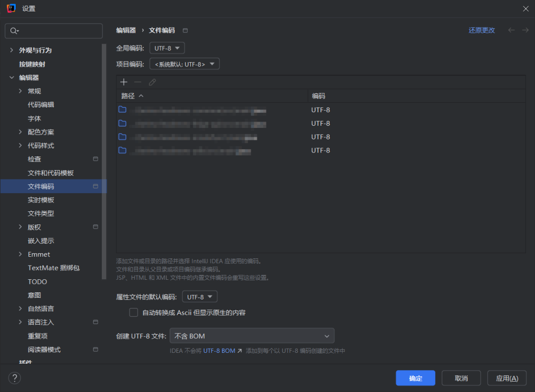The image size is (535, 392).
Task: Select 文件类型 in settings tree
Action: 41,213
